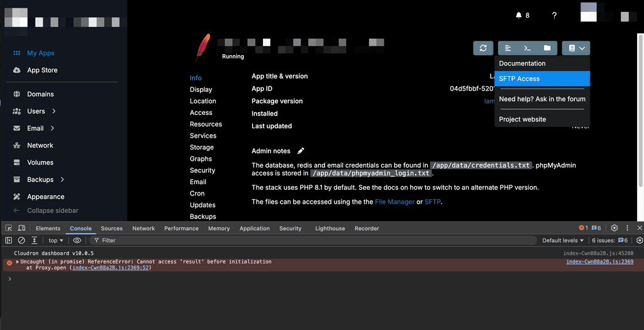Open the Default levels dropdown
The height and width of the screenshot is (330, 644).
click(563, 241)
